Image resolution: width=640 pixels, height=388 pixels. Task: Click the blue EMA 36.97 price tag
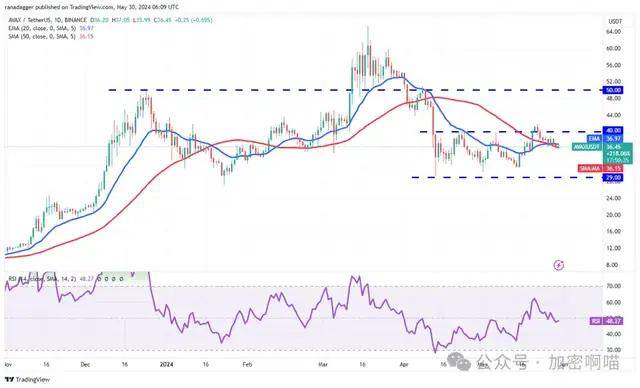click(x=605, y=139)
